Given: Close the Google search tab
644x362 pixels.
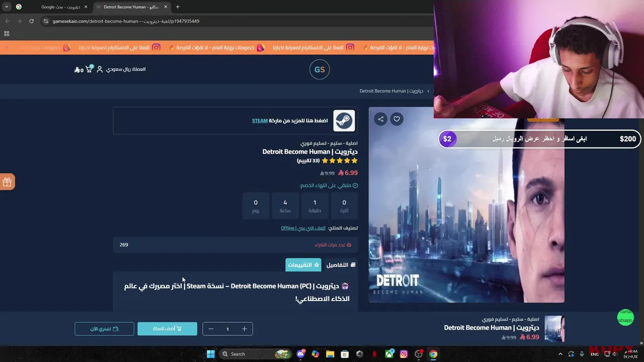Looking at the screenshot, I should [86, 7].
